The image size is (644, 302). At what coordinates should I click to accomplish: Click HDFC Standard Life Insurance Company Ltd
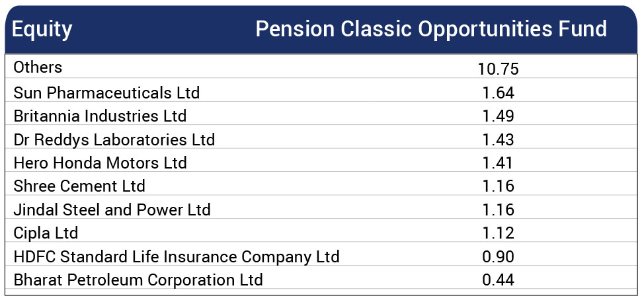click(x=177, y=257)
